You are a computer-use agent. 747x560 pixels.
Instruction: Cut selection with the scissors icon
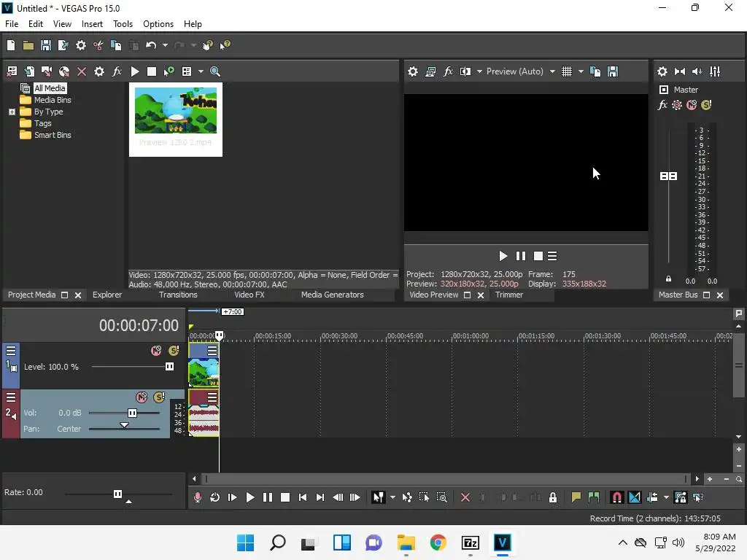98,45
